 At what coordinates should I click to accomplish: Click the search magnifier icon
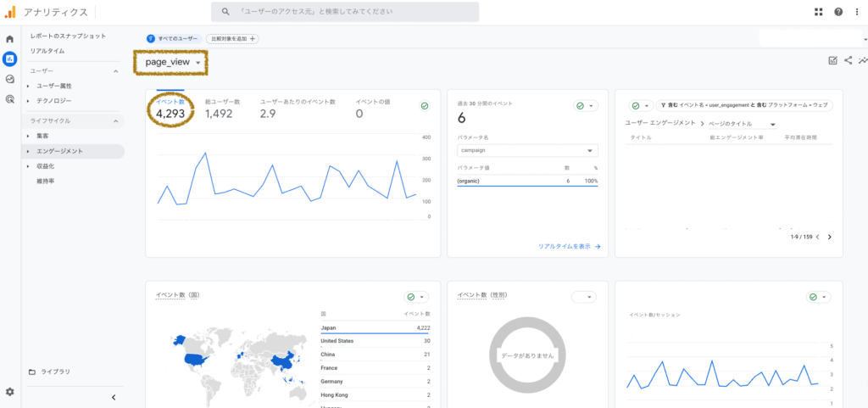(x=225, y=12)
